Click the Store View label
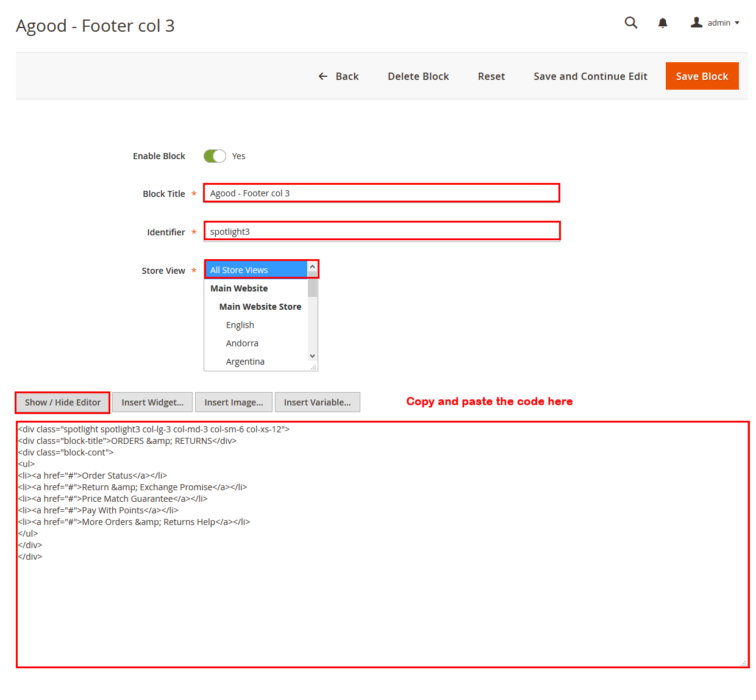Image resolution: width=756 pixels, height=700 pixels. [x=163, y=271]
